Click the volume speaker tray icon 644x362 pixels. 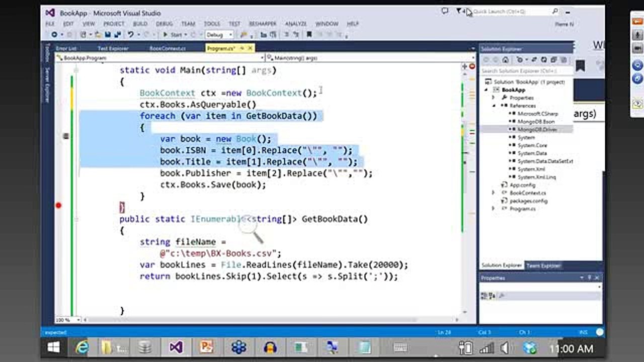coord(505,348)
